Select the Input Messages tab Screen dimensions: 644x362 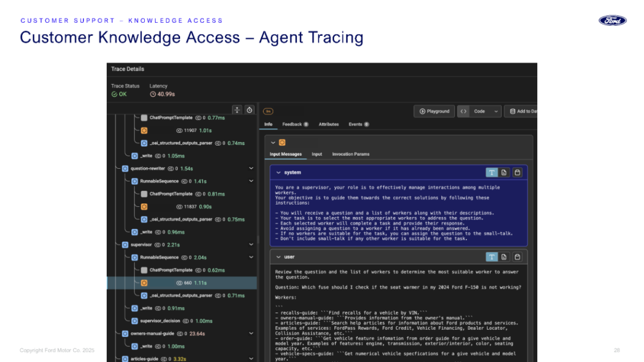click(x=286, y=154)
